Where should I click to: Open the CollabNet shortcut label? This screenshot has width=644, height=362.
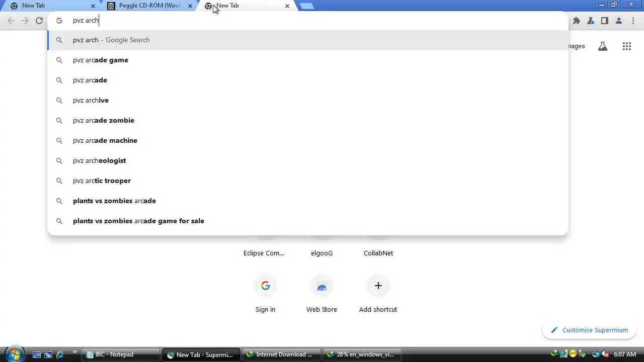click(378, 253)
